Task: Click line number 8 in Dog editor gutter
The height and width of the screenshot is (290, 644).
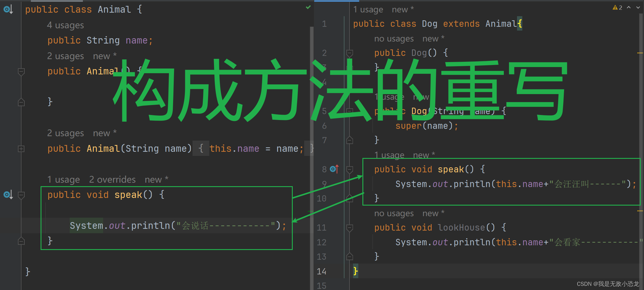Action: tap(324, 169)
